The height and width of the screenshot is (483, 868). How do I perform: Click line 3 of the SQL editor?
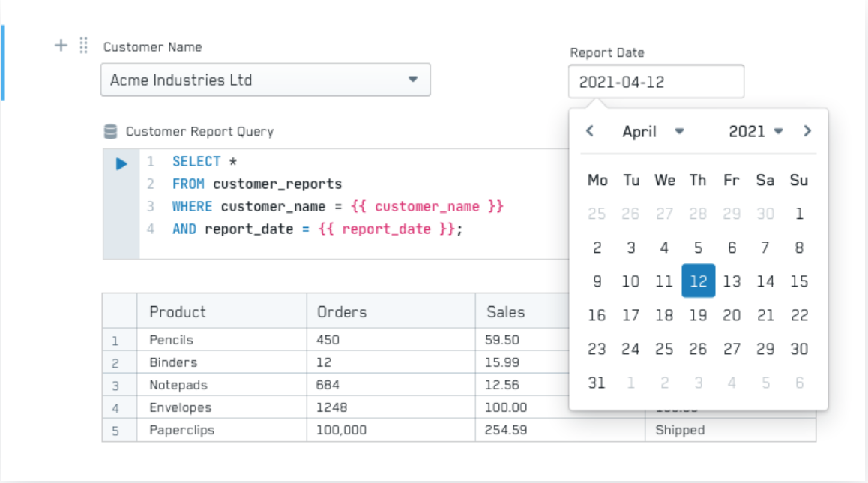click(x=337, y=206)
